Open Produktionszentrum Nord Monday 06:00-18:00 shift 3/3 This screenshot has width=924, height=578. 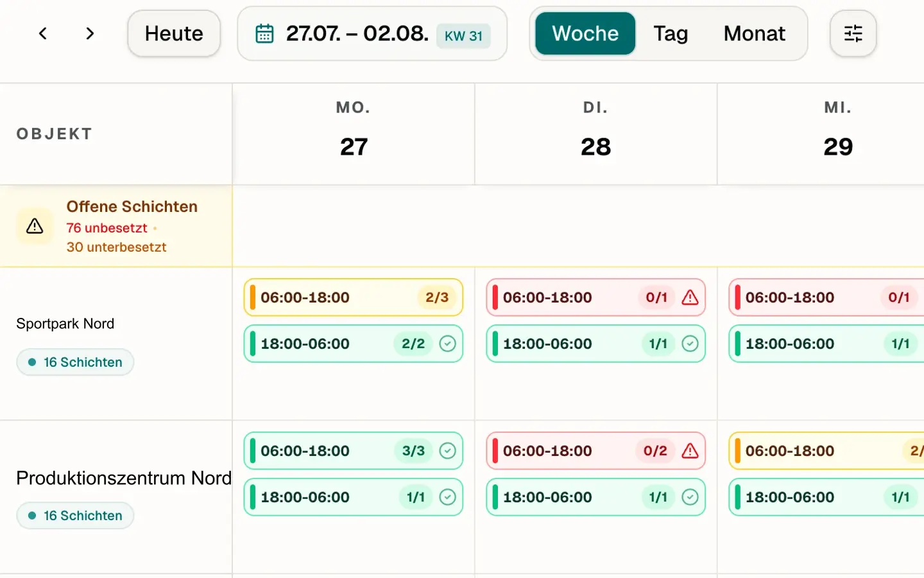354,451
